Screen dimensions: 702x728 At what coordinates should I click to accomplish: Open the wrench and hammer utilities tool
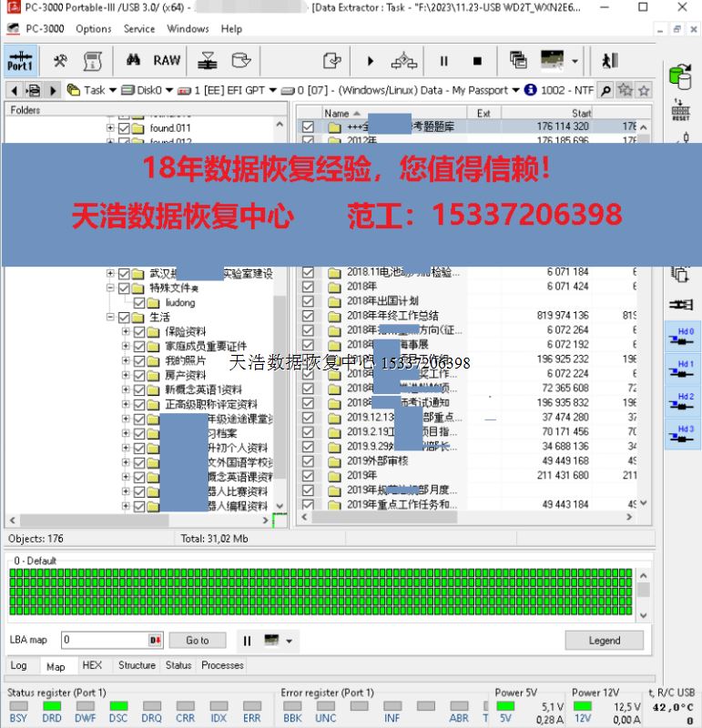coord(60,61)
